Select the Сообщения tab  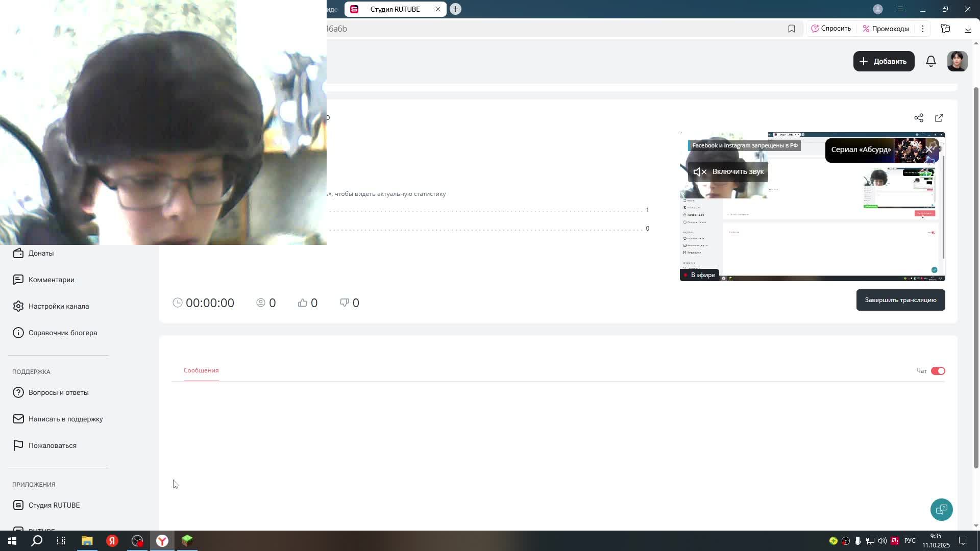tap(201, 370)
